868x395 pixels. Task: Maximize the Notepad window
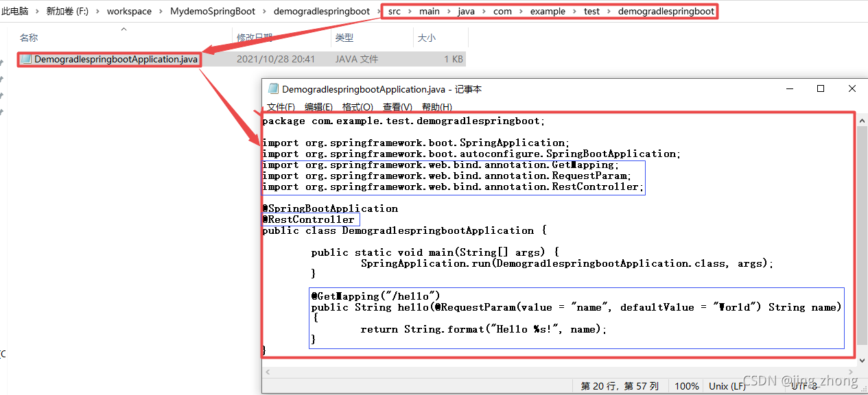[821, 89]
